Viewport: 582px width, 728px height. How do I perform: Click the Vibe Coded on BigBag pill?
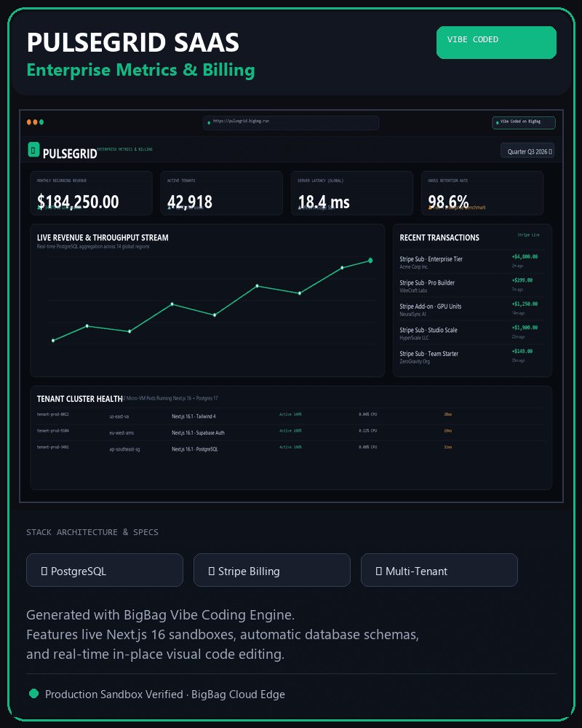pyautogui.click(x=524, y=122)
